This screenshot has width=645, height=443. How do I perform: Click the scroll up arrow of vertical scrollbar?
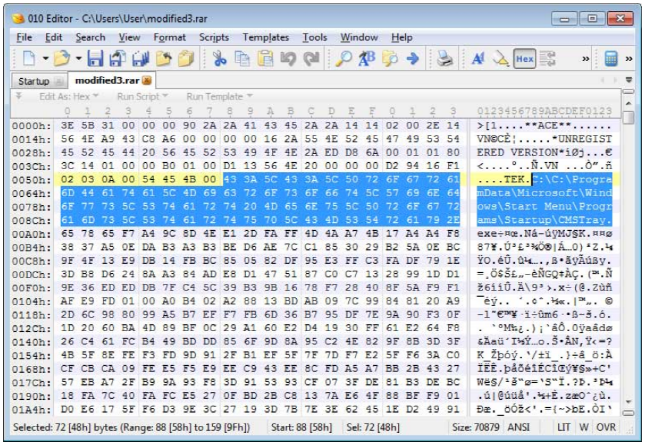pos(628,103)
